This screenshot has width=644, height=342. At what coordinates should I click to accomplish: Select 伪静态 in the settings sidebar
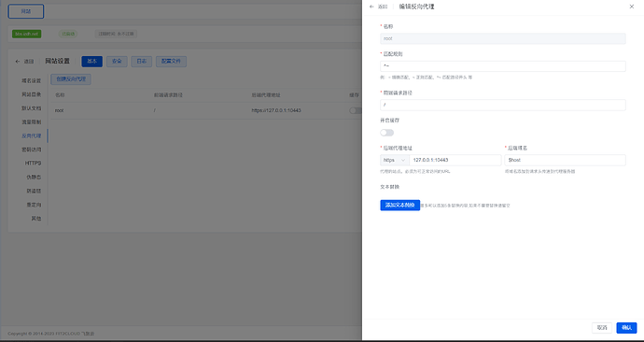34,178
